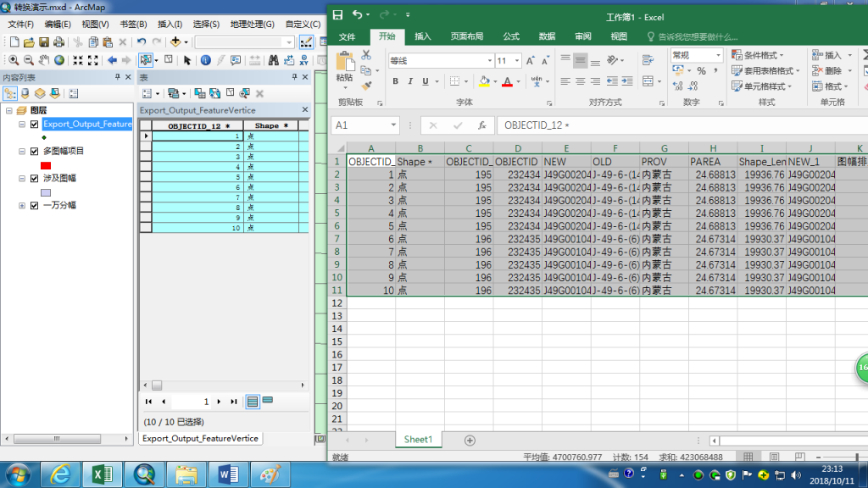
Task: Switch to the Excel 数据 ribbon tab
Action: [547, 36]
